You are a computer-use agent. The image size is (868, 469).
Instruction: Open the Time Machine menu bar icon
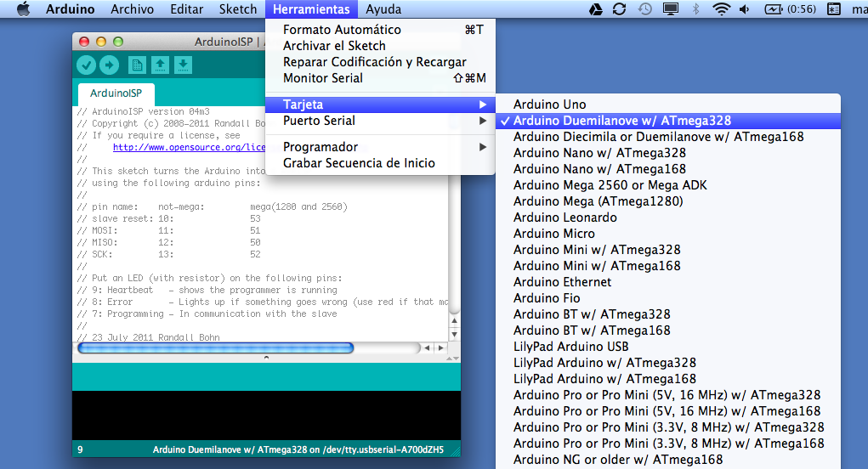(645, 8)
